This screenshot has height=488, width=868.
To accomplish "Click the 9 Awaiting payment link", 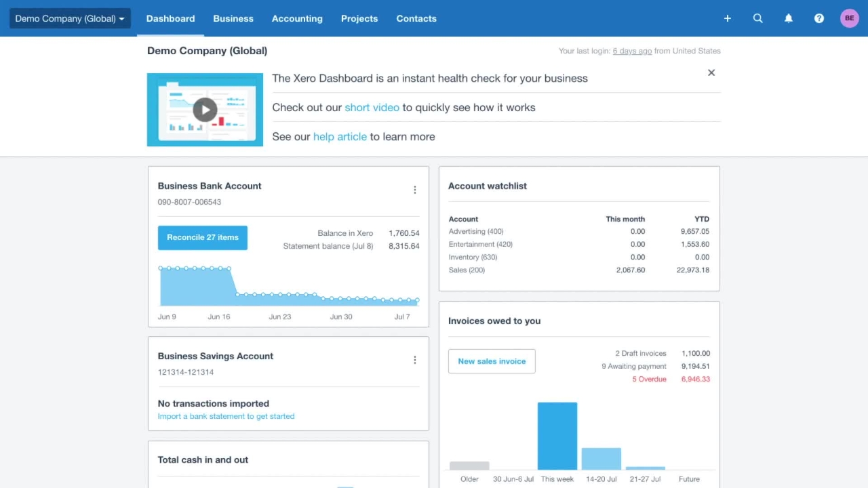I will 634,366.
